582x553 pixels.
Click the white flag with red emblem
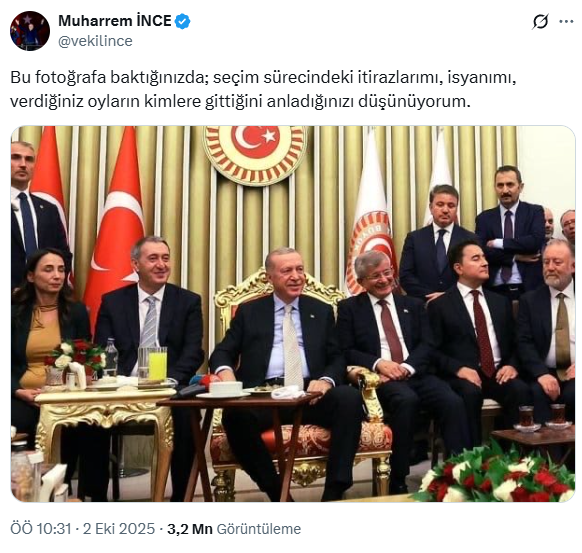click(x=368, y=215)
